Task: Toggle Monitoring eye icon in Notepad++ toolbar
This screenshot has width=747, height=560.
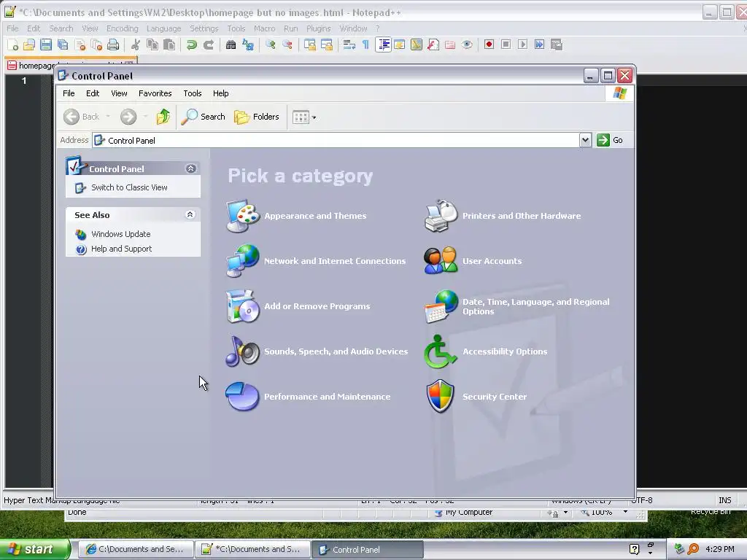Action: click(x=467, y=44)
